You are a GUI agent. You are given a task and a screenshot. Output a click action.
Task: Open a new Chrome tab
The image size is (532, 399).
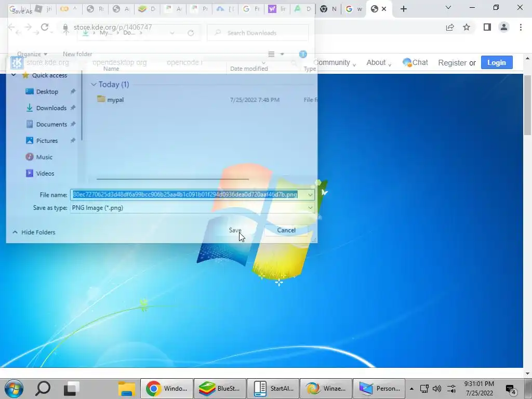(x=403, y=9)
